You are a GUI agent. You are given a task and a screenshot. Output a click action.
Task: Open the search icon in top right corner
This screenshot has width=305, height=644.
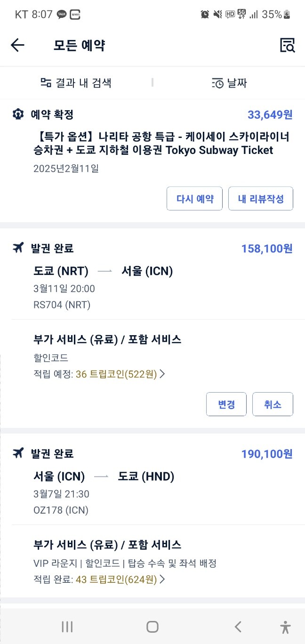click(x=288, y=45)
